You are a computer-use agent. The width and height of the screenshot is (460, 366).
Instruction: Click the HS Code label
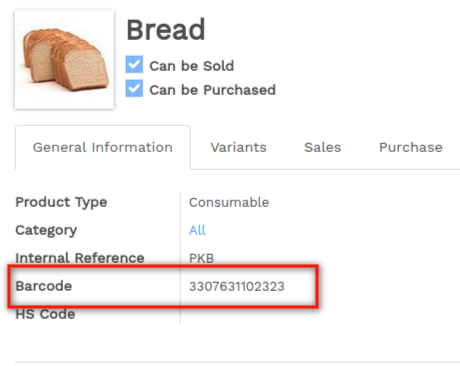(45, 314)
